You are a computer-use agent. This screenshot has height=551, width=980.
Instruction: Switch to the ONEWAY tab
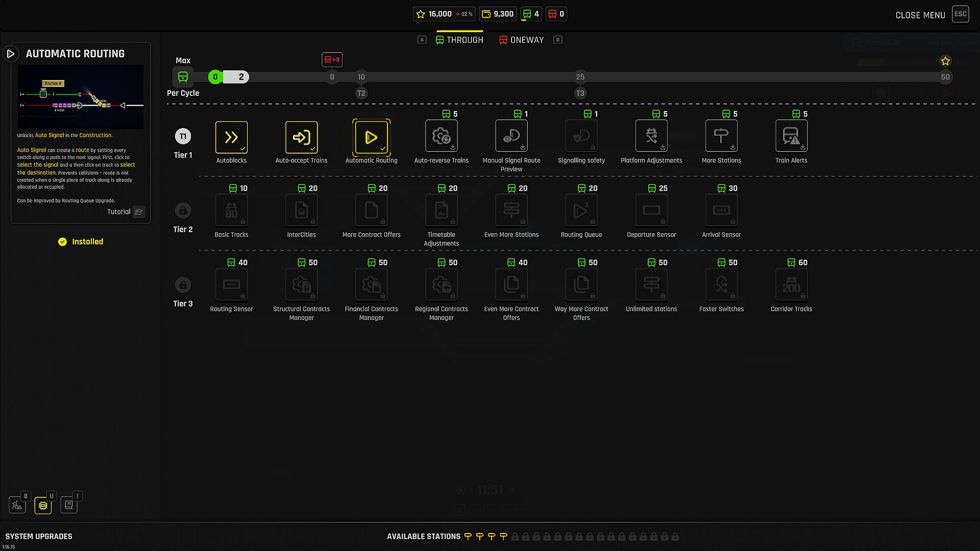coord(521,40)
